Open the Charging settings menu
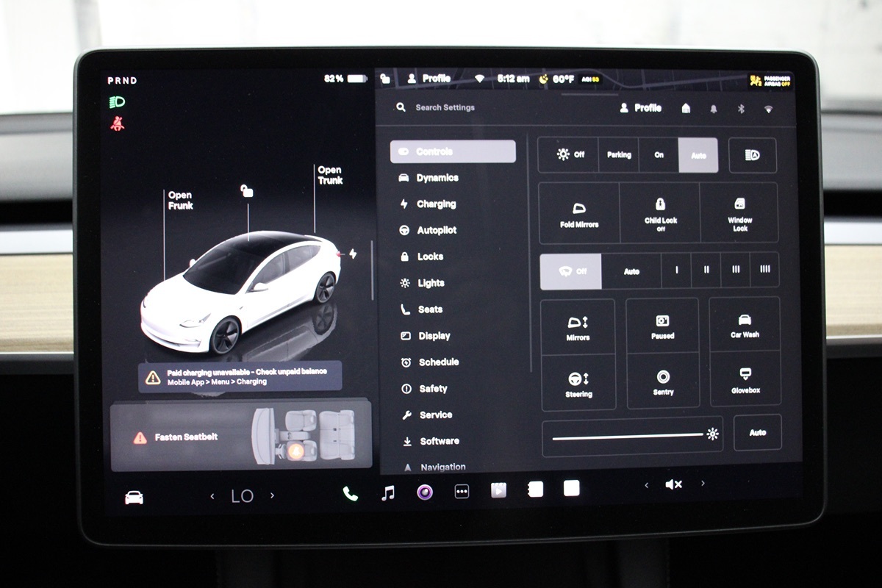 pyautogui.click(x=436, y=204)
